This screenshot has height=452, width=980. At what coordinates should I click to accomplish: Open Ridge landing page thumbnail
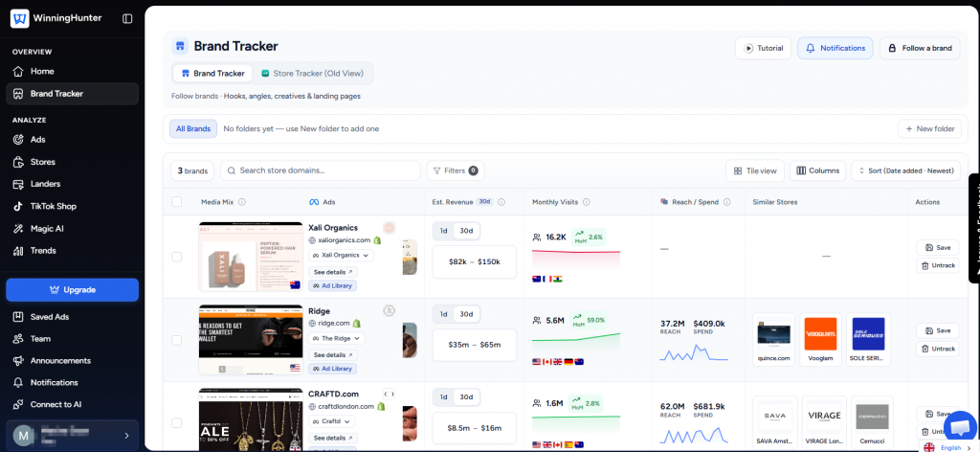pos(251,340)
